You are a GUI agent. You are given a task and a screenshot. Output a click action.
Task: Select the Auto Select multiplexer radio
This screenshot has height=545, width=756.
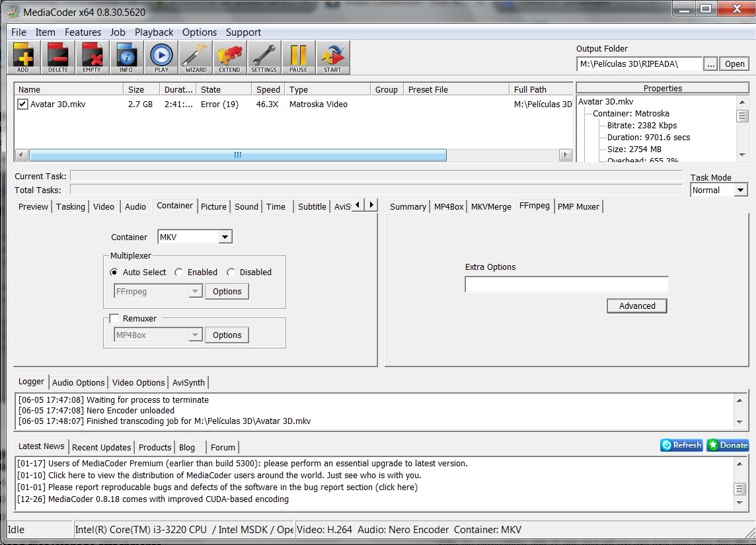[114, 272]
